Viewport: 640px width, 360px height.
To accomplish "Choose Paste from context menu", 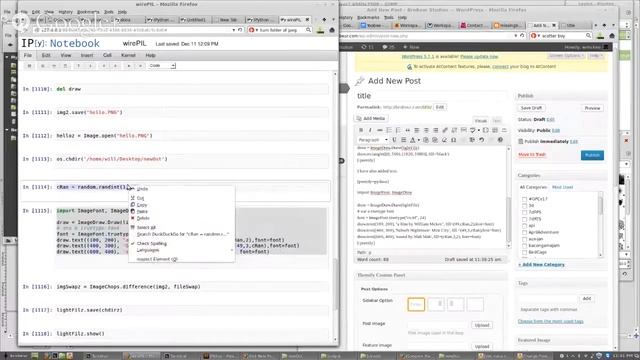I will click(182, 211).
